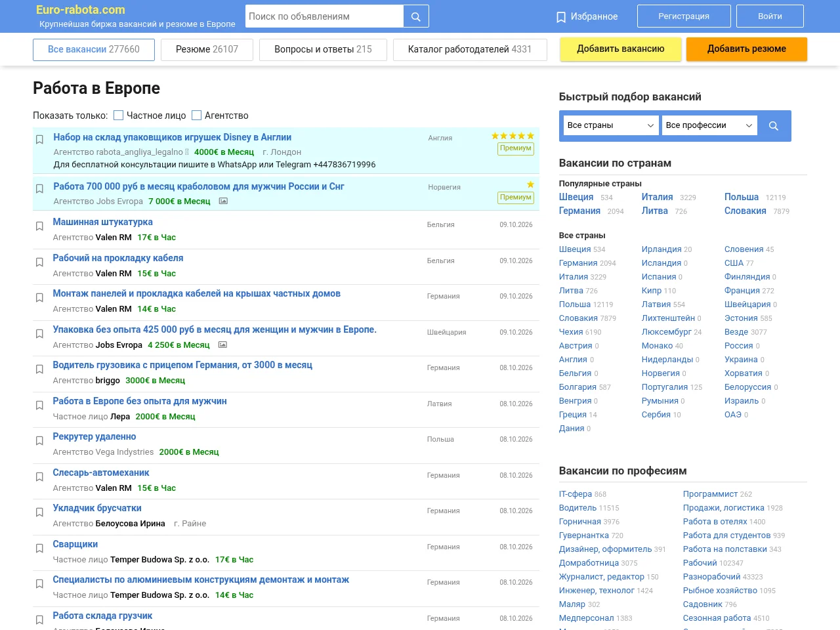Bookmark the Упаковка без опыта vacancy
Image resolution: width=840 pixels, height=630 pixels.
coord(39,333)
